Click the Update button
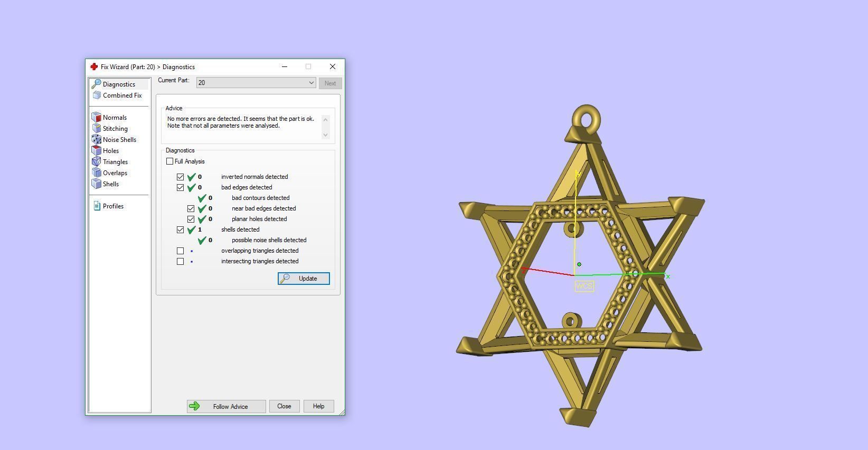 [304, 279]
